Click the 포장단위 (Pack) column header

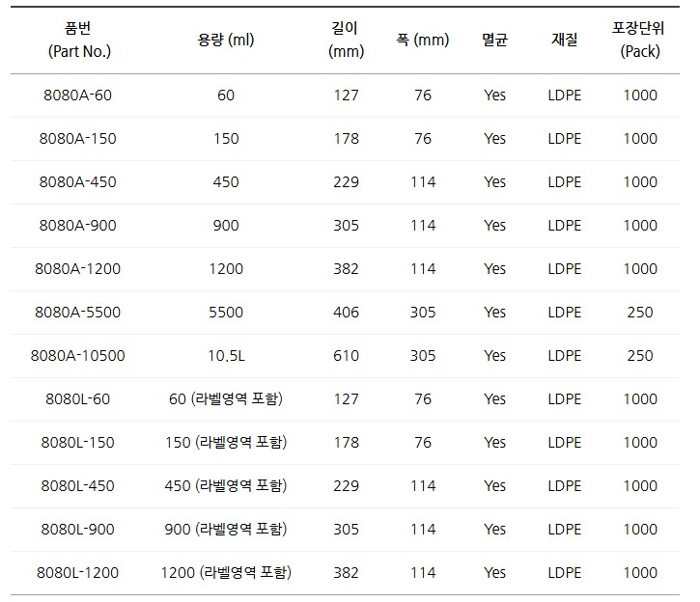pos(639,41)
